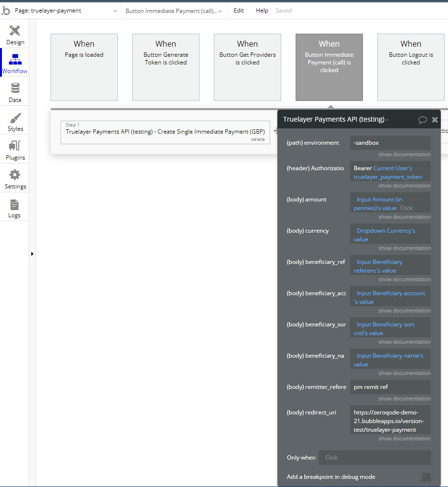Edit the beneficiary name expression field

tap(390, 359)
